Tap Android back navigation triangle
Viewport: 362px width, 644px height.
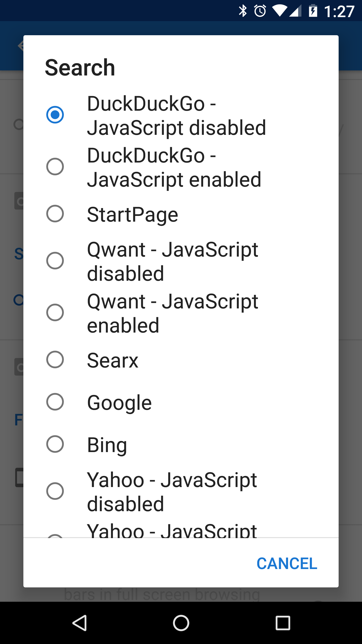(x=80, y=623)
